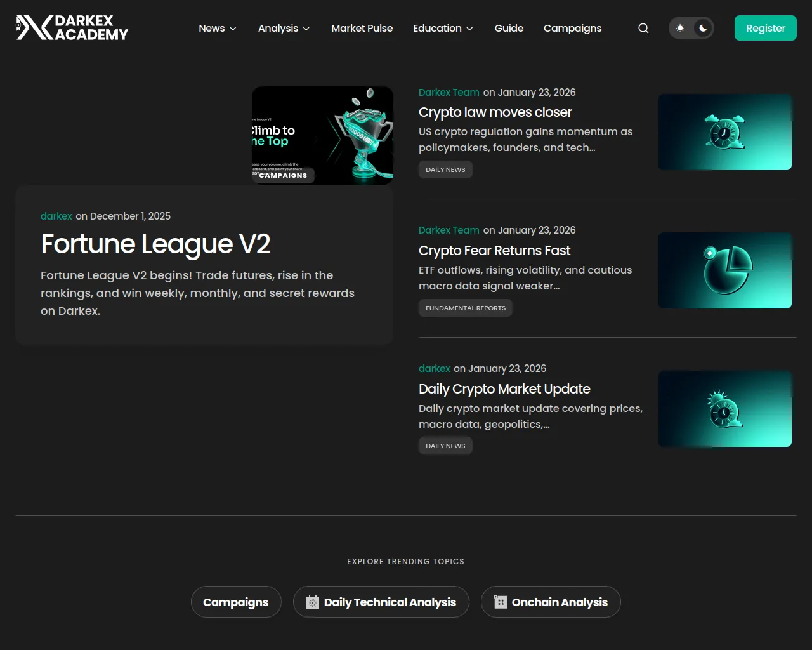Viewport: 812px width, 650px height.
Task: Expand the News dropdown menu
Action: [218, 29]
